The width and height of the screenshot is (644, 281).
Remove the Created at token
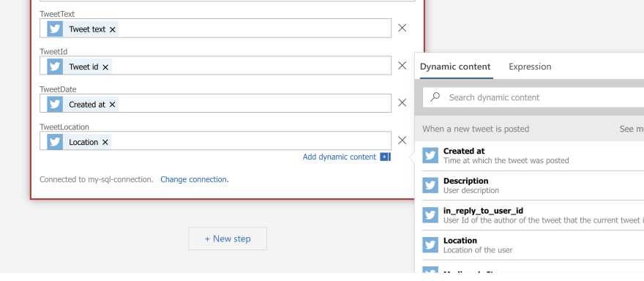[x=112, y=105]
